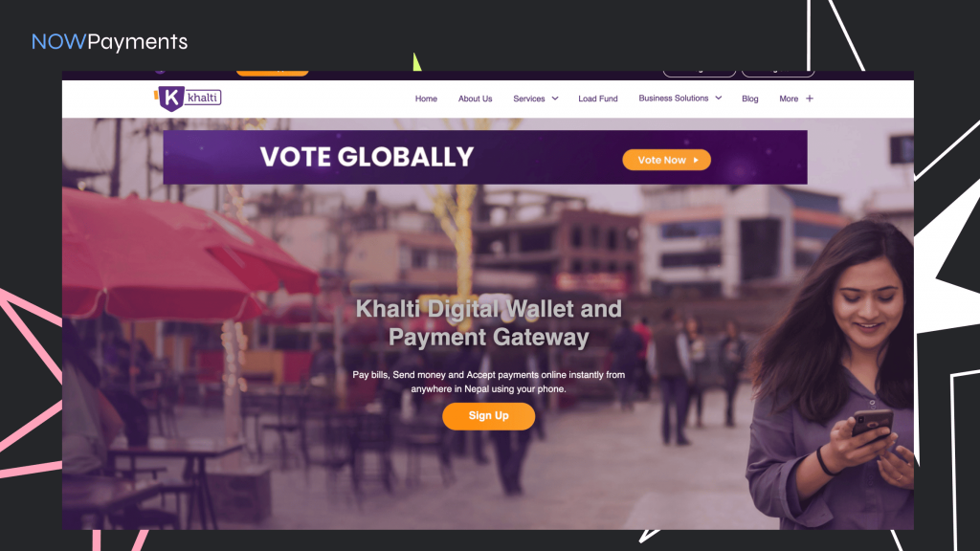The height and width of the screenshot is (551, 980).
Task: Open the More menu
Action: tap(789, 99)
